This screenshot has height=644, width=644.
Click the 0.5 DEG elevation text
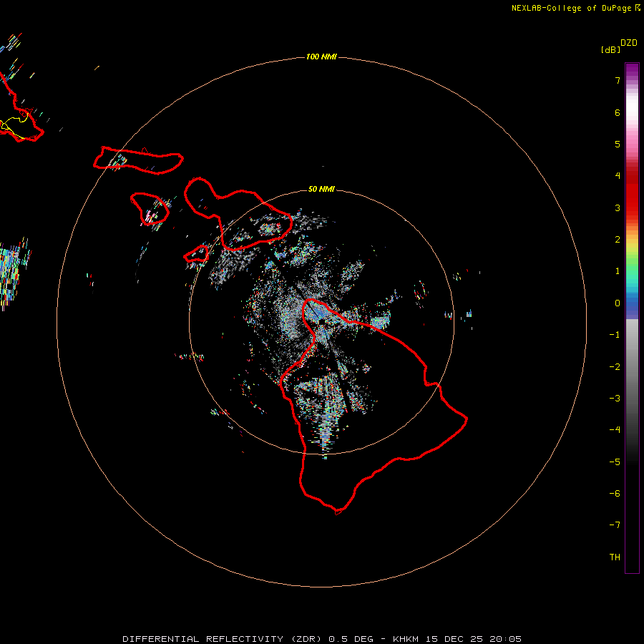click(x=351, y=639)
